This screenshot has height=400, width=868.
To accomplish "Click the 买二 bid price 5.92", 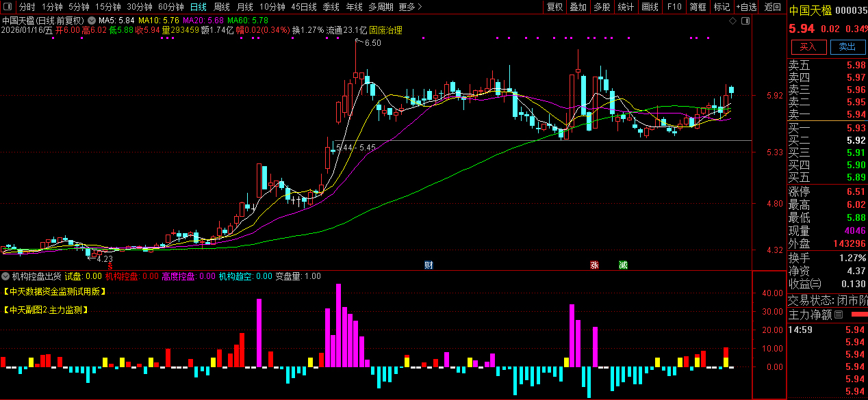I will pyautogui.click(x=856, y=140).
